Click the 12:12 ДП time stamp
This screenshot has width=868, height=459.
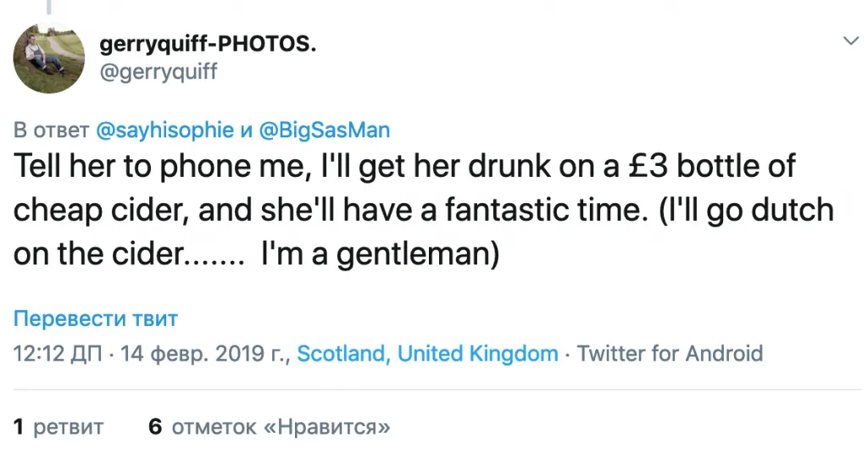click(x=60, y=353)
